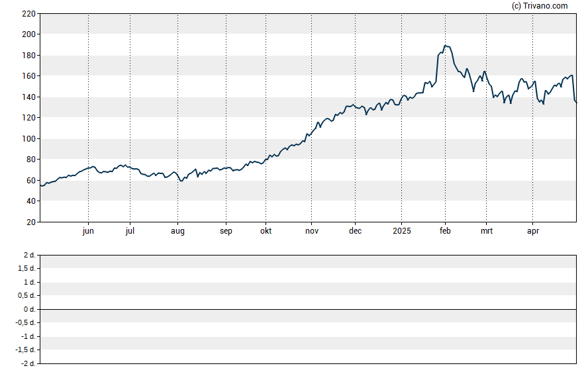Viewport: 588px width, 374px height.
Task: Click the 'dec' month label
Action: [355, 231]
